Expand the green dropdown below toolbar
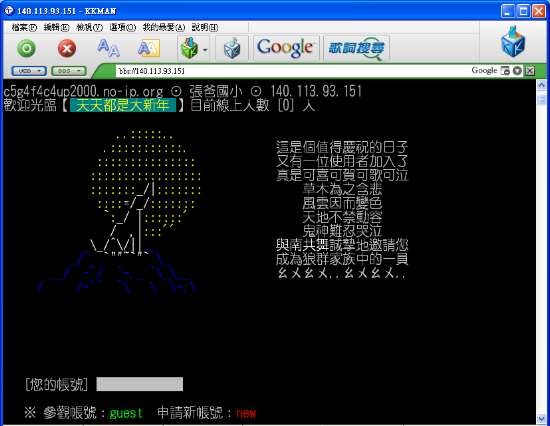550x426 pixels. click(x=69, y=71)
